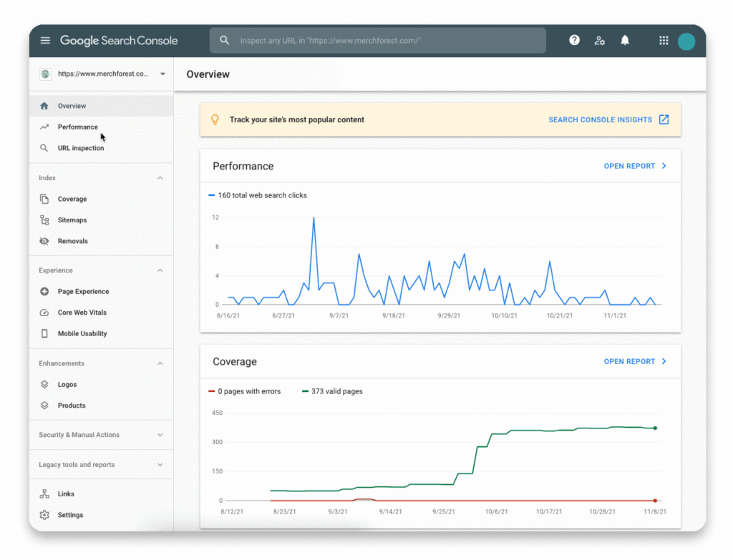Click the Logos layers icon
Image resolution: width=733 pixels, height=560 pixels.
tap(44, 384)
